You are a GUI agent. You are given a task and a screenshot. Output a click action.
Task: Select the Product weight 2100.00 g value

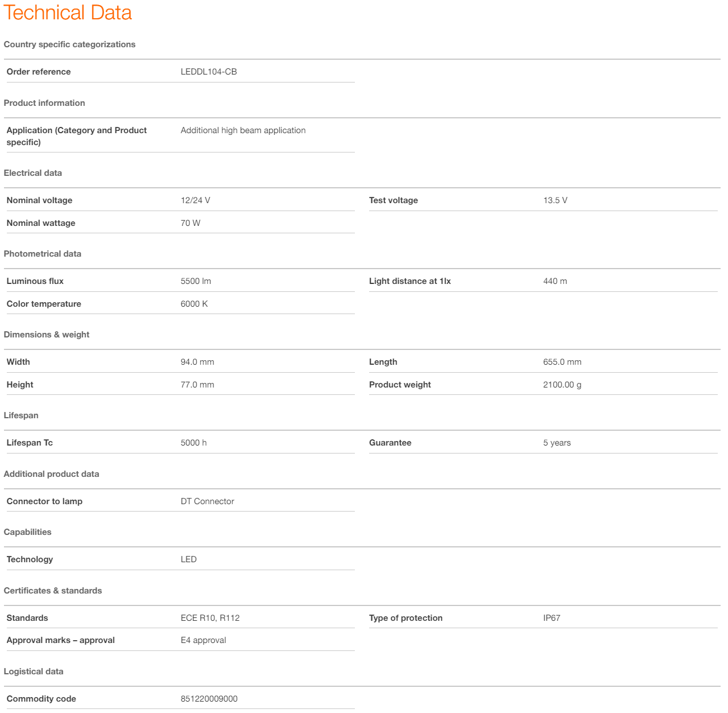562,385
